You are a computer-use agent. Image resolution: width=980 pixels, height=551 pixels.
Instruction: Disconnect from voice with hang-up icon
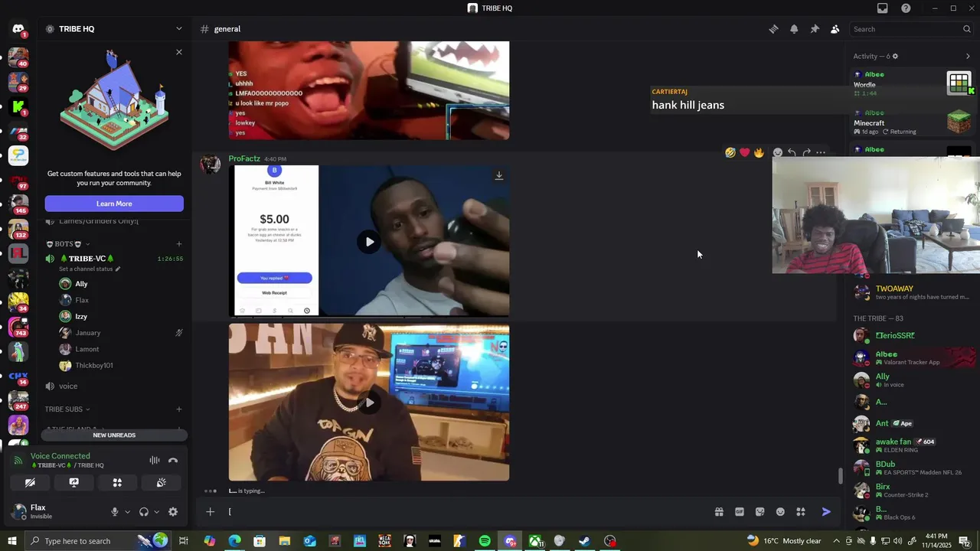click(x=173, y=460)
